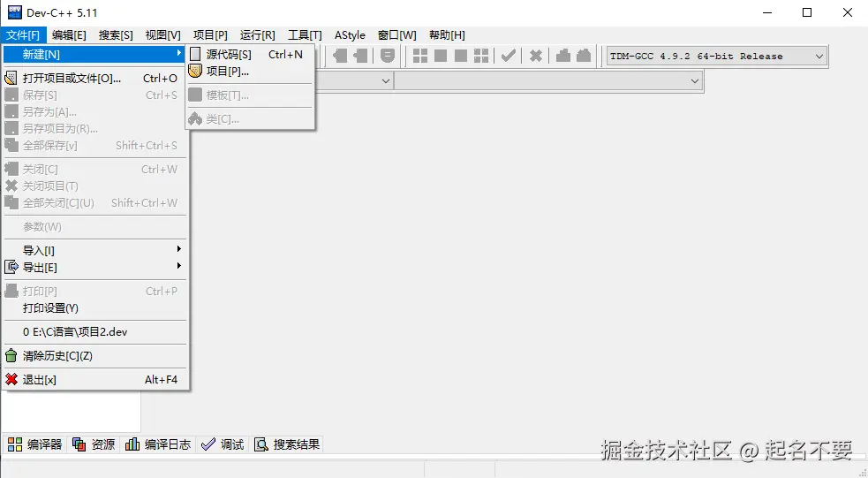Open the 视图[V] menu
This screenshot has height=478, width=868.
tap(162, 34)
